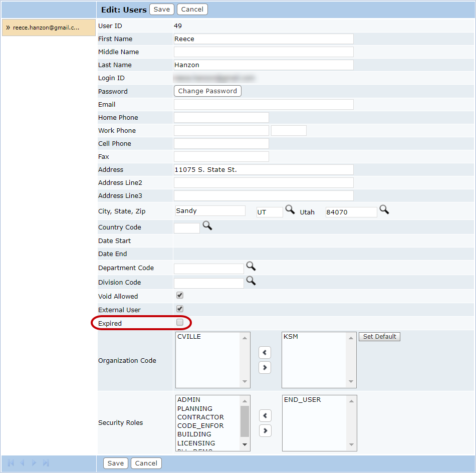Uncheck the External User checkbox
The image size is (476, 473).
pos(180,309)
